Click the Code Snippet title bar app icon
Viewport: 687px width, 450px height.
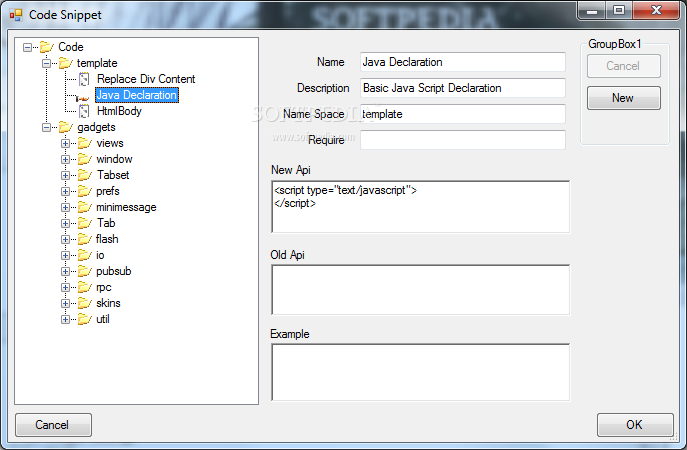(x=16, y=15)
